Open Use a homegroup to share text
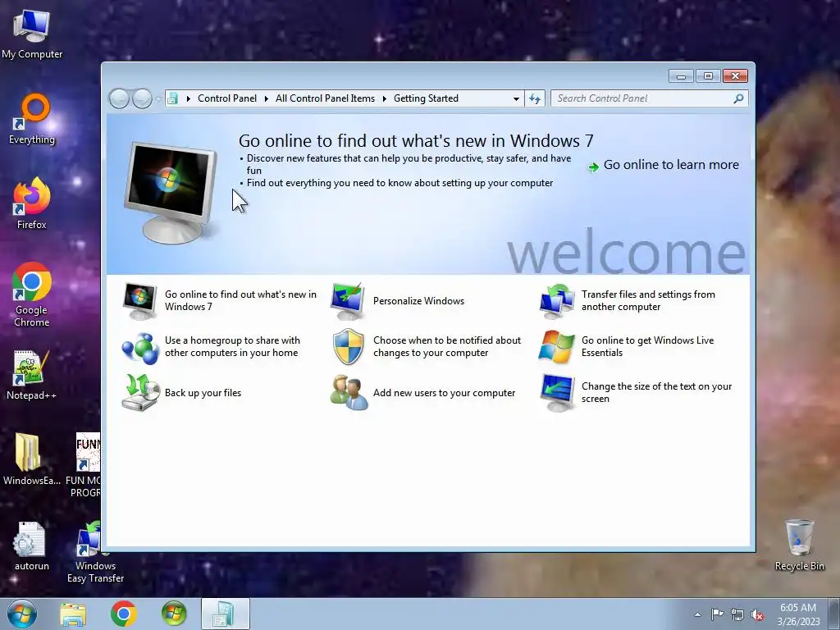840x630 pixels. tap(232, 347)
